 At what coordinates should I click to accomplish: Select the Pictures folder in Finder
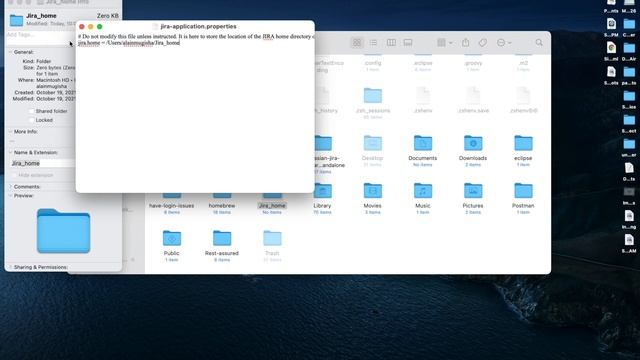point(473,191)
